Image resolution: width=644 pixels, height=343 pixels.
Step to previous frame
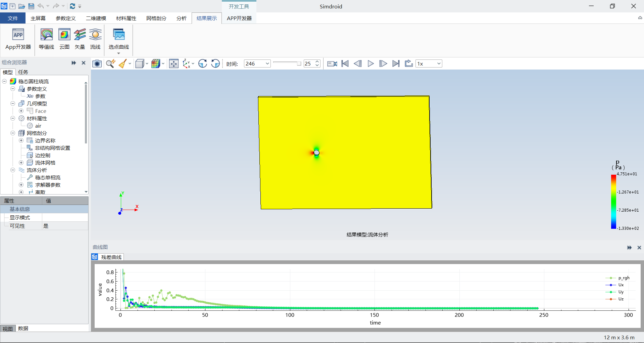tap(358, 63)
